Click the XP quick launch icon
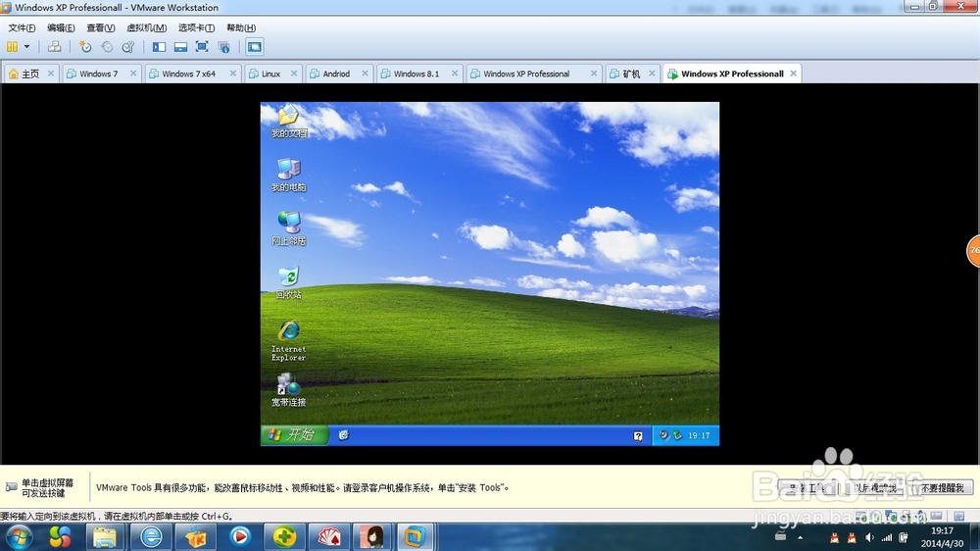The width and height of the screenshot is (980, 551). pos(343,435)
